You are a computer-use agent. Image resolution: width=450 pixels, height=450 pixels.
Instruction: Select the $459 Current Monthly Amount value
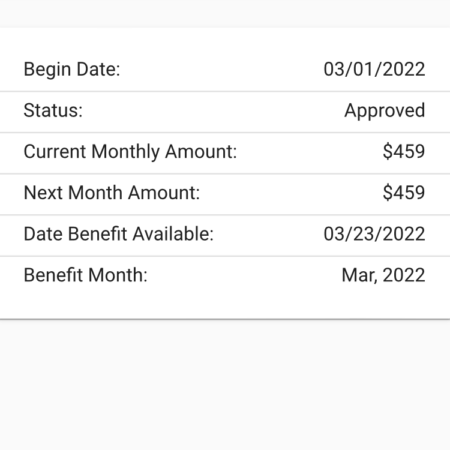pos(404,151)
